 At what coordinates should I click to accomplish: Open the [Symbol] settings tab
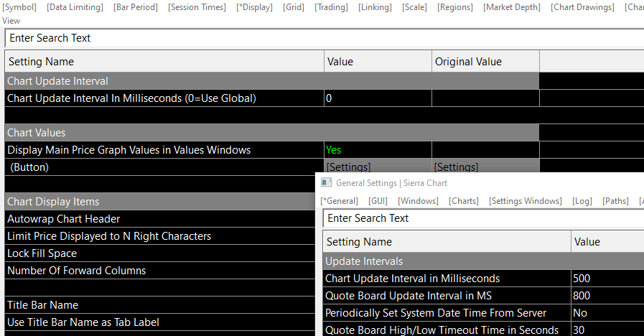19,7
